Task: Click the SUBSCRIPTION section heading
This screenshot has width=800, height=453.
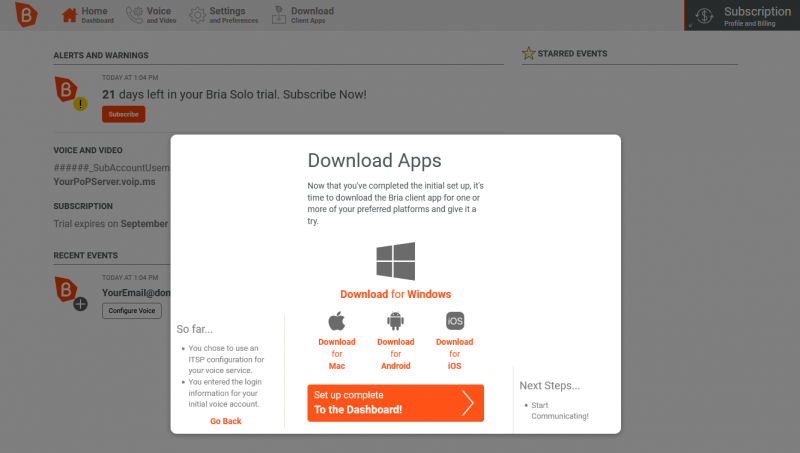Action: pyautogui.click(x=83, y=206)
